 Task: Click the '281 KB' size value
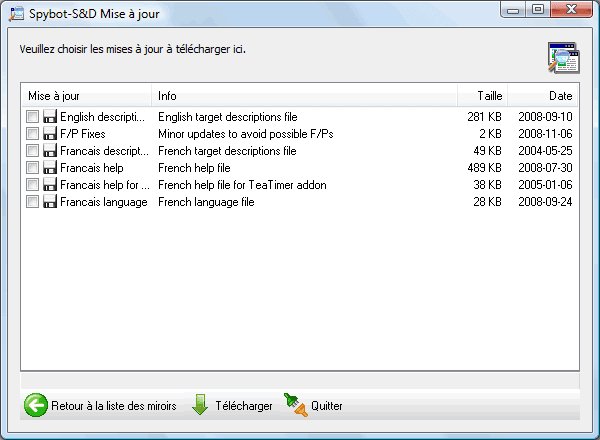(484, 117)
